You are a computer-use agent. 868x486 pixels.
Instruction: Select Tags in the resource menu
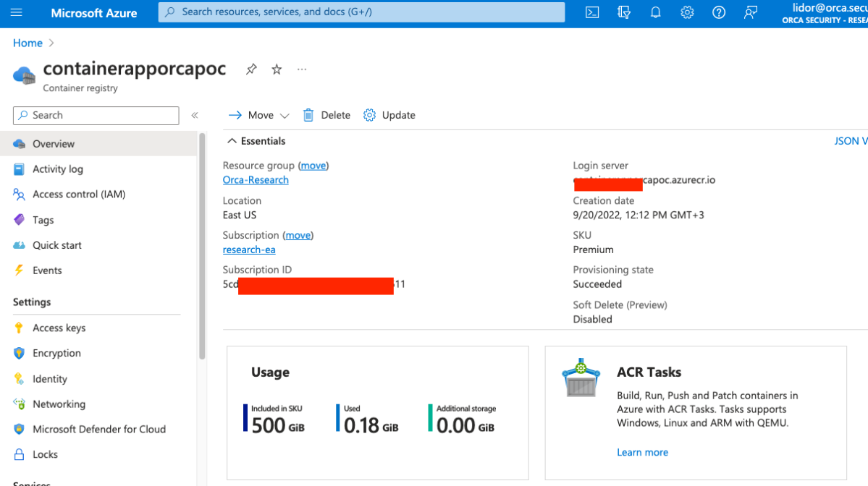coord(98,220)
